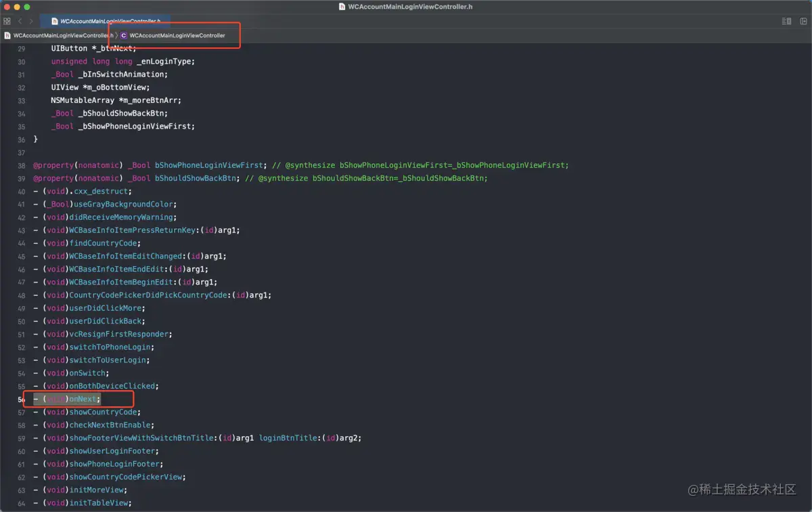Screen dimensions: 812x512
Task: Click 'NSMutableArray *m_moreBtnArr;' line
Action: coord(116,100)
